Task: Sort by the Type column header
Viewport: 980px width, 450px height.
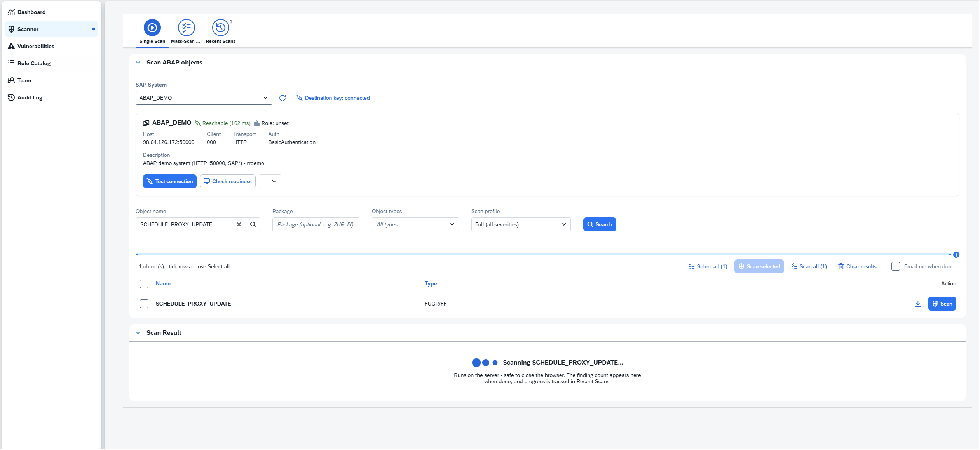Action: click(x=431, y=284)
